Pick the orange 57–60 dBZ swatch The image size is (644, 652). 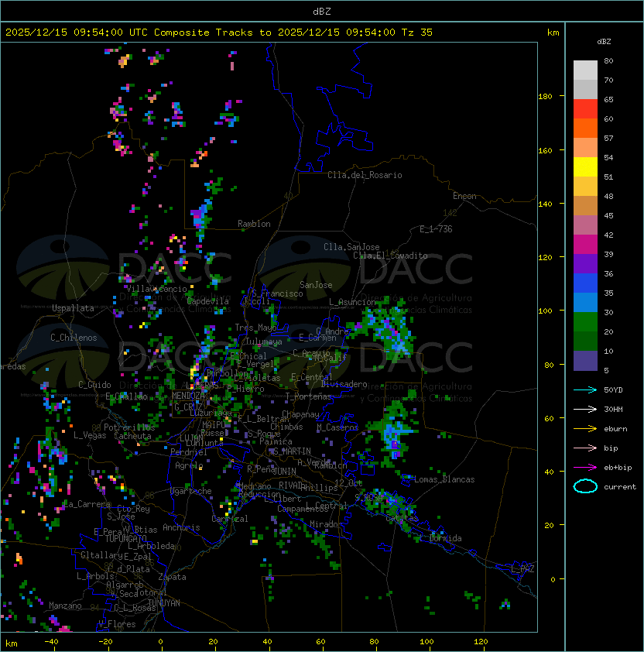(x=585, y=128)
